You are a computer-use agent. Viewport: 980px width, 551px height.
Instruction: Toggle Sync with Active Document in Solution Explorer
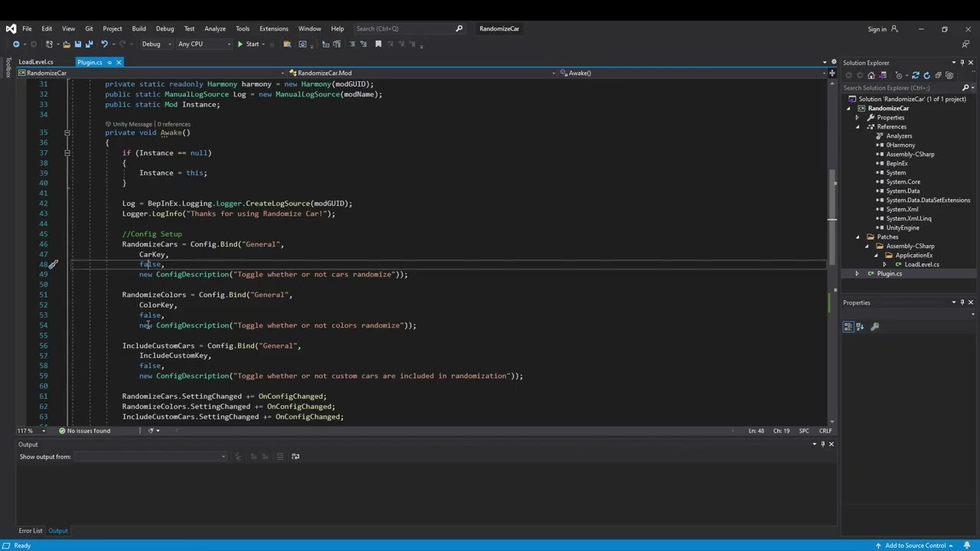point(916,75)
